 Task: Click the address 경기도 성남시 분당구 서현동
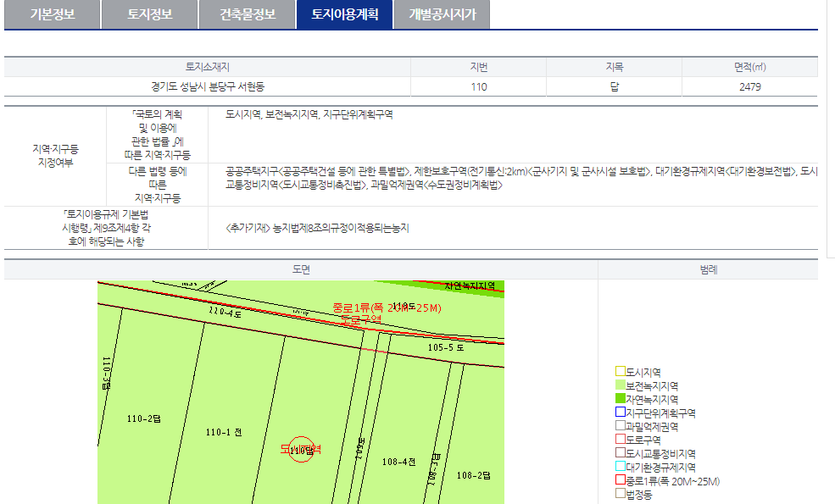(208, 86)
